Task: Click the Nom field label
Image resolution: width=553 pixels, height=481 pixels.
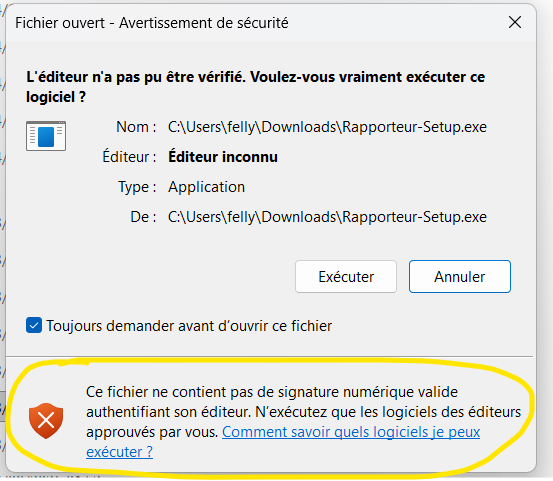Action: click(136, 127)
